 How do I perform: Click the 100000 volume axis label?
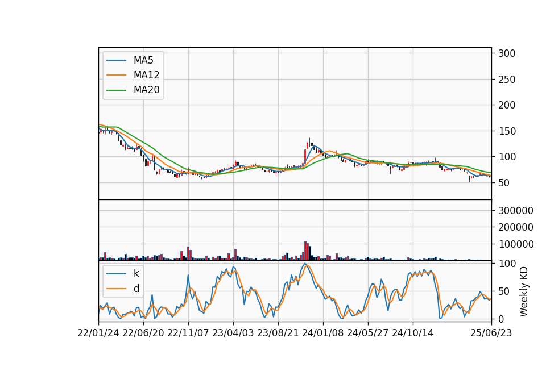[x=516, y=244]
